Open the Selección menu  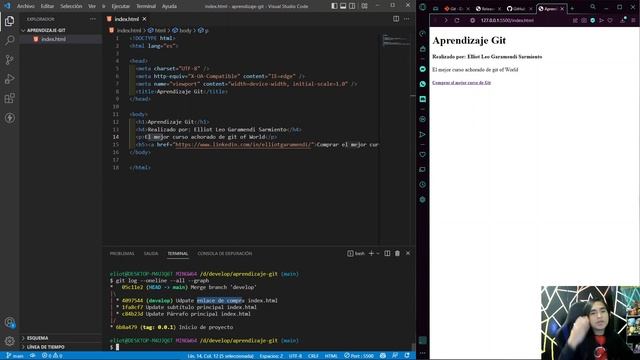point(71,6)
